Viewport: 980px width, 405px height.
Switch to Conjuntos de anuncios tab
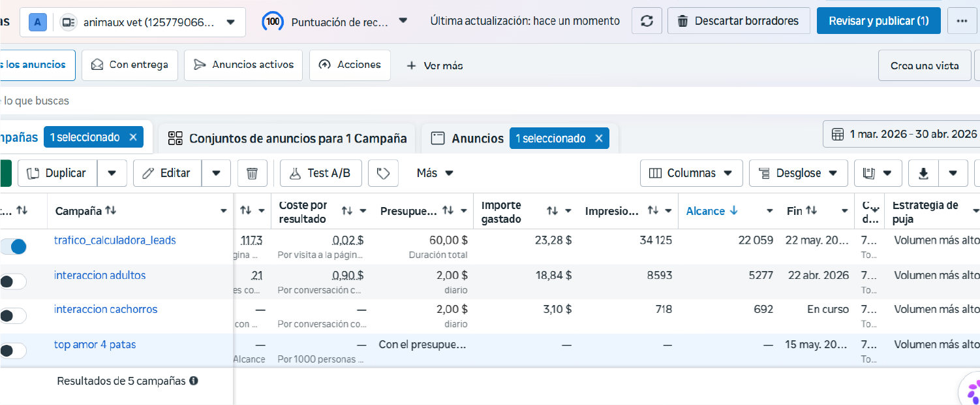tap(287, 138)
